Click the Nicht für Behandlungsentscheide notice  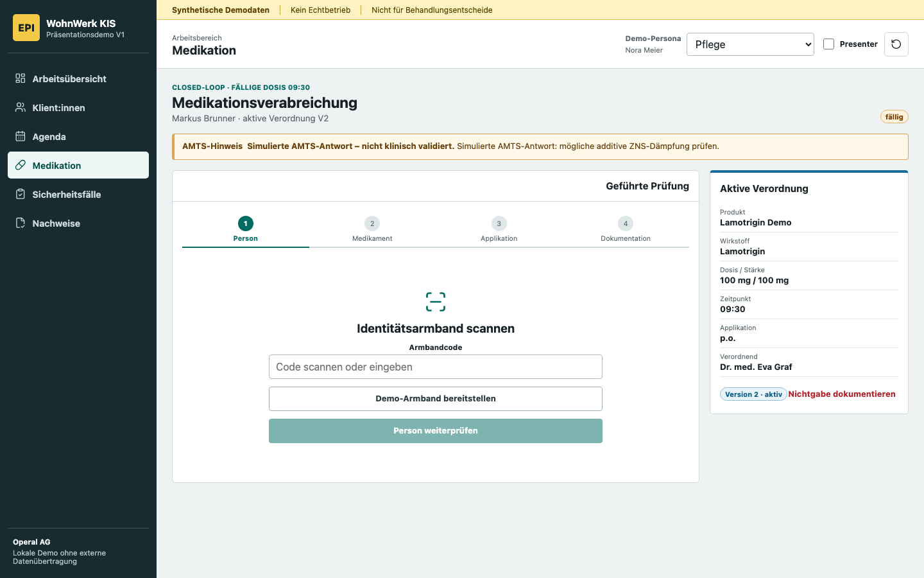[x=432, y=10]
